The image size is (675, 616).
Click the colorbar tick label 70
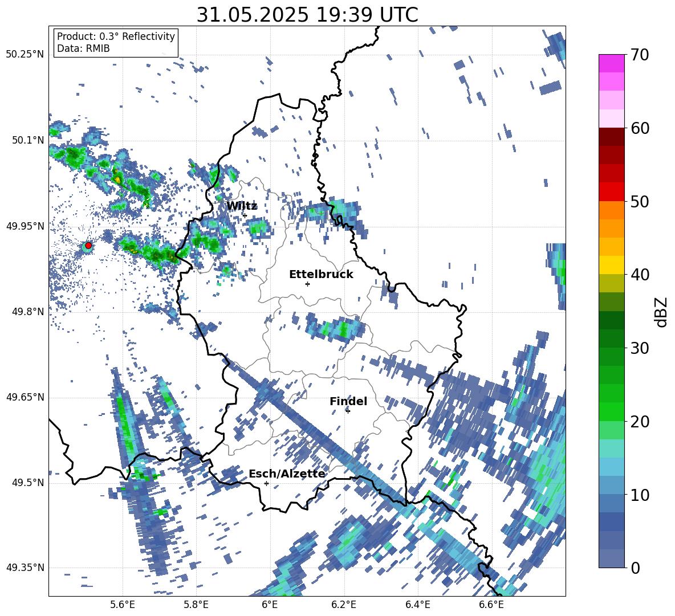pos(640,55)
